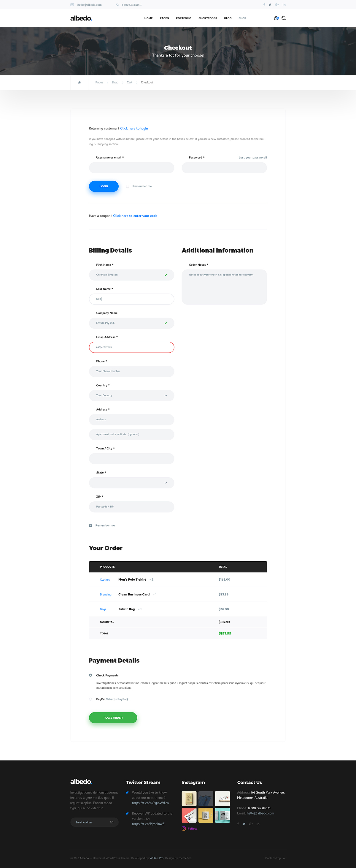This screenshot has height=868, width=356.
Task: Click first Instagram thumbnail in footer
Action: tap(189, 799)
